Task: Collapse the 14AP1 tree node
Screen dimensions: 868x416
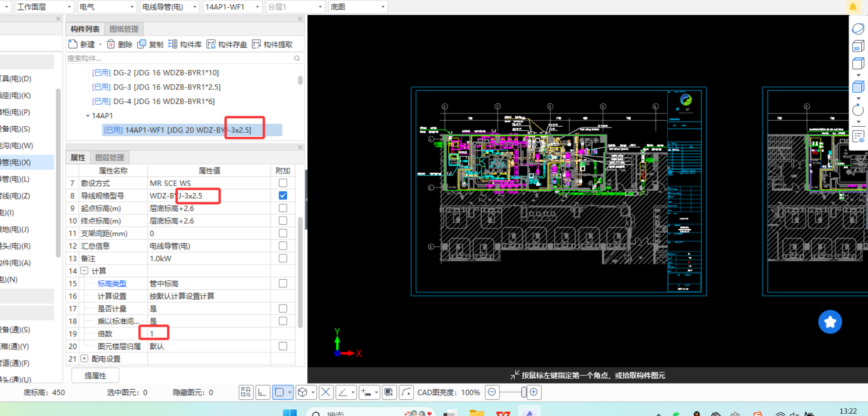Action: point(87,116)
